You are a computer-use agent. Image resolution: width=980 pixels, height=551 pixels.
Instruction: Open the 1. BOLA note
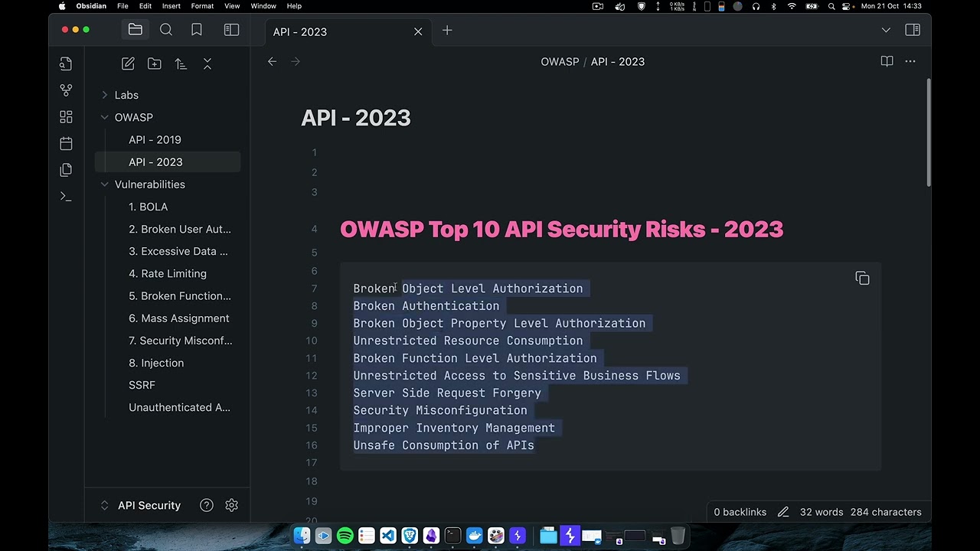pos(148,207)
